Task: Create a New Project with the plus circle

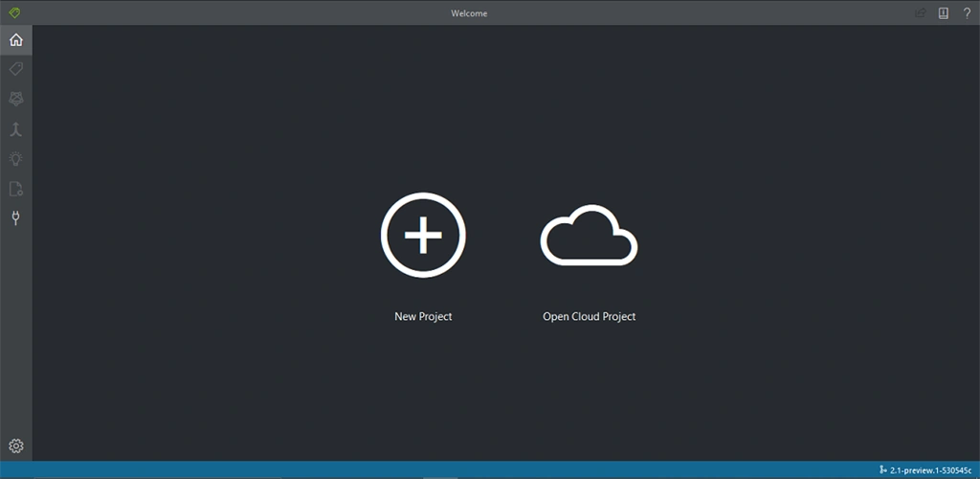Action: [x=423, y=235]
